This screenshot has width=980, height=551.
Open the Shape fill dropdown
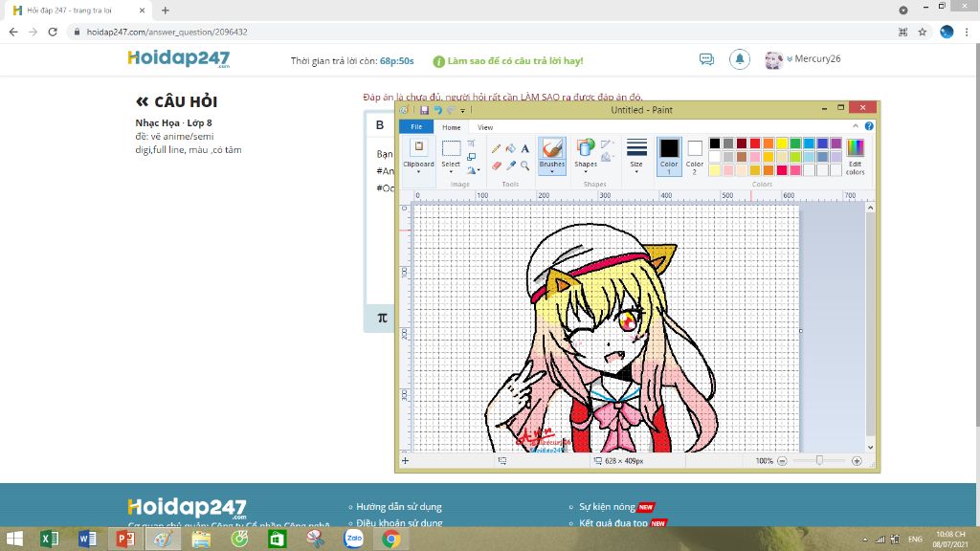(x=606, y=158)
